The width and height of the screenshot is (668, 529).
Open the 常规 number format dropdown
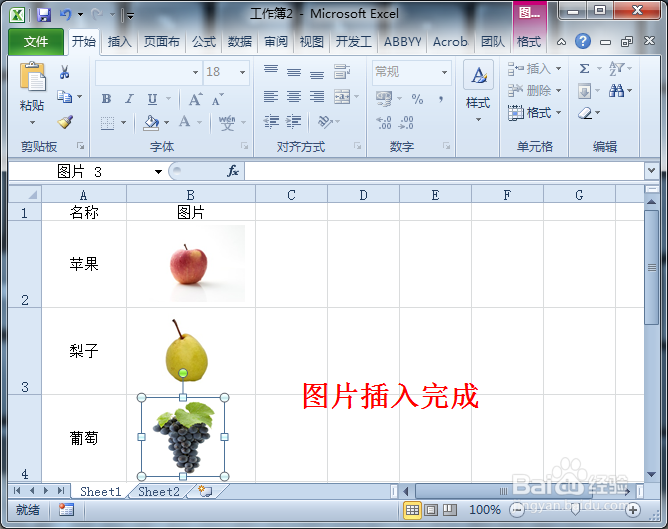444,72
